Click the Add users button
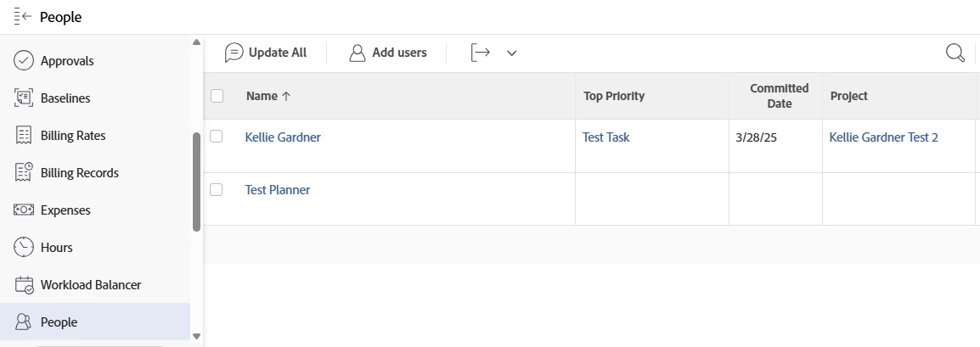The height and width of the screenshot is (347, 980). point(388,53)
